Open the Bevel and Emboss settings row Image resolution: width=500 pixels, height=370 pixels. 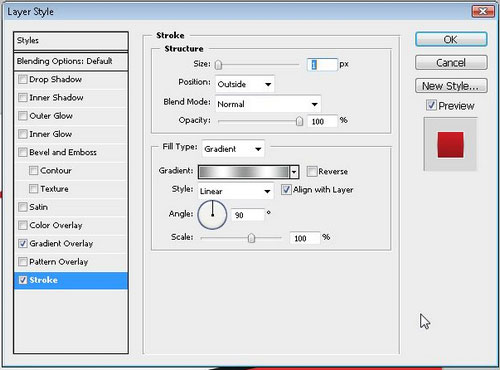71,152
